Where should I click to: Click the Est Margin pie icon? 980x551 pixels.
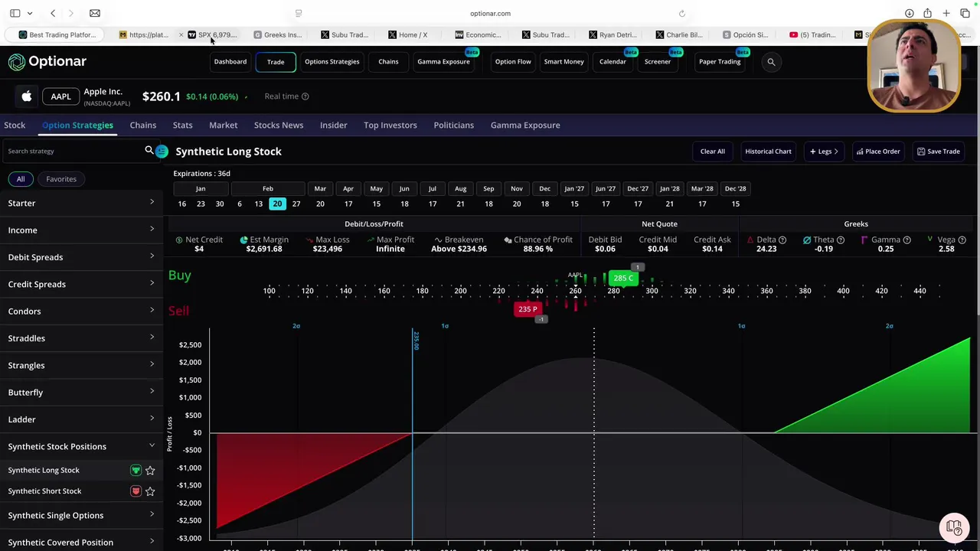(243, 240)
